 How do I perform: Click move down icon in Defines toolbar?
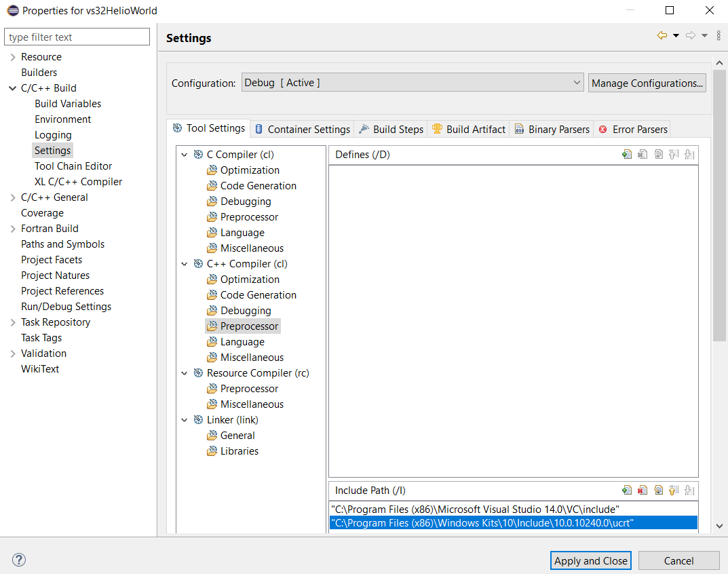[689, 154]
